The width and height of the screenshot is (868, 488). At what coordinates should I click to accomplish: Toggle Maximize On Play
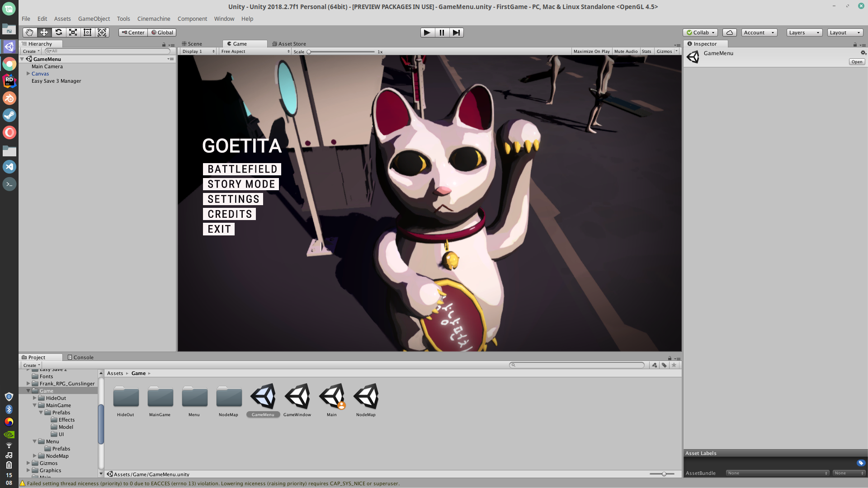[591, 52]
